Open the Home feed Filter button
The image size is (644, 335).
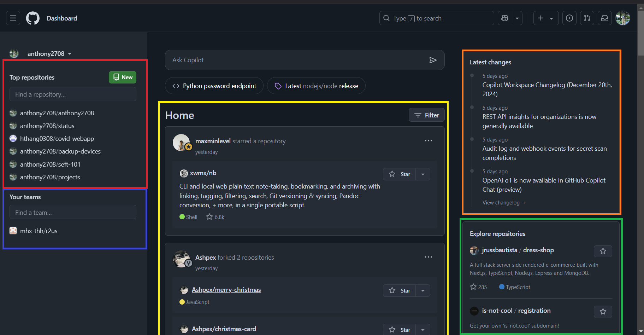pyautogui.click(x=426, y=115)
